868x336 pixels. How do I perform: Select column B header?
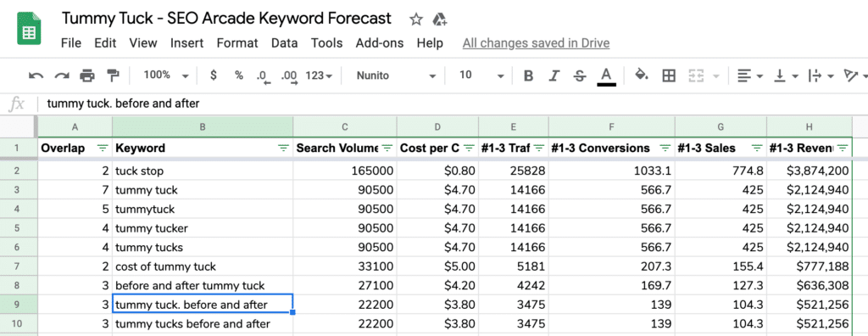[203, 127]
